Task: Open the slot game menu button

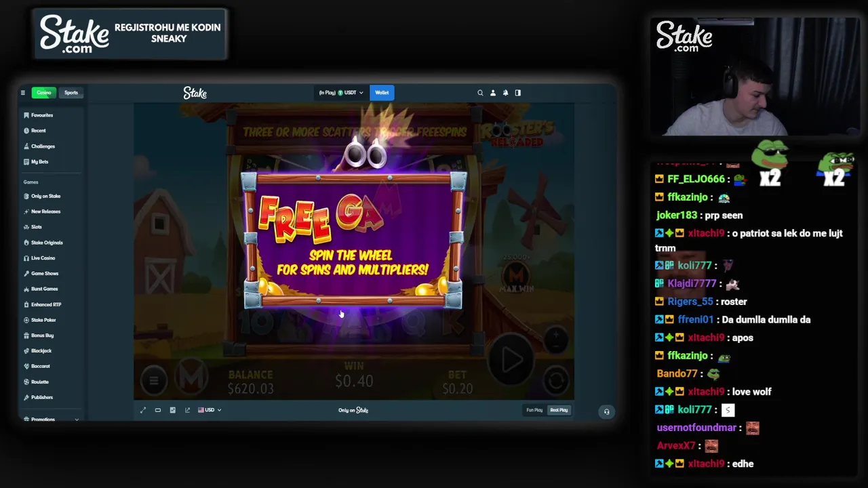Action: (x=154, y=380)
